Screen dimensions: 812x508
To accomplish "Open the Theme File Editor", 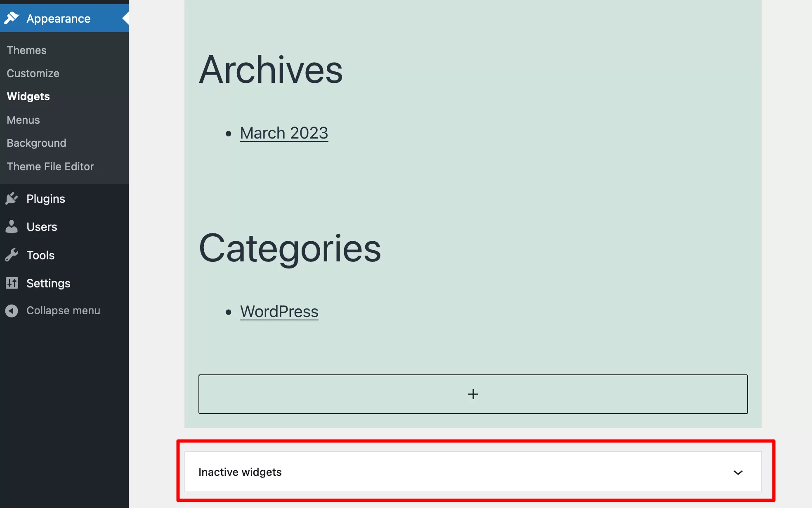I will (50, 166).
